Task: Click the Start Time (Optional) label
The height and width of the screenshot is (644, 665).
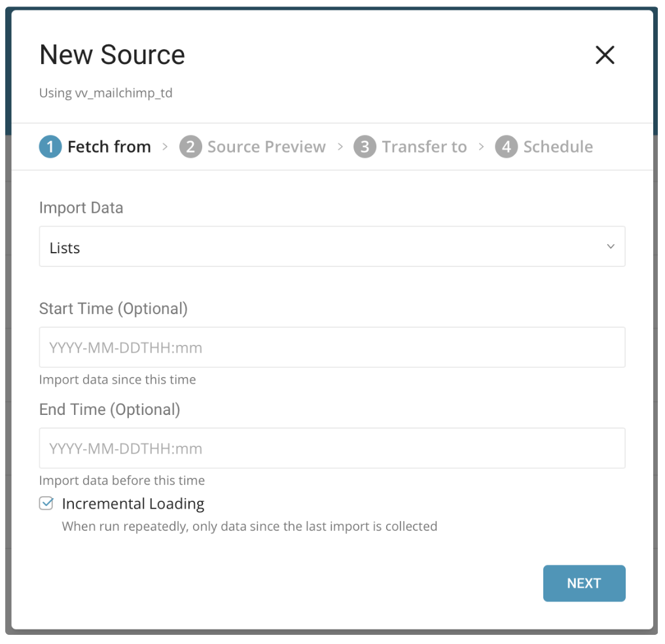Action: click(113, 308)
